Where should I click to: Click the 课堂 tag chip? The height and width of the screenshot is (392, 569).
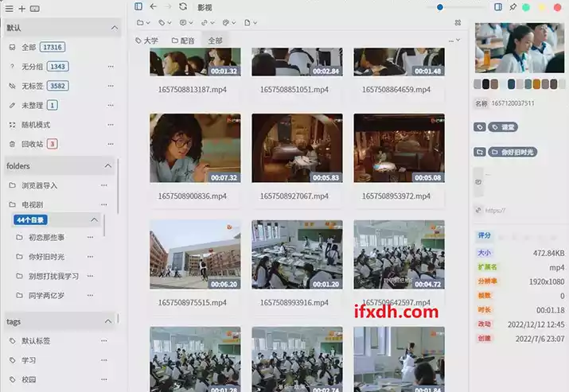click(x=503, y=127)
